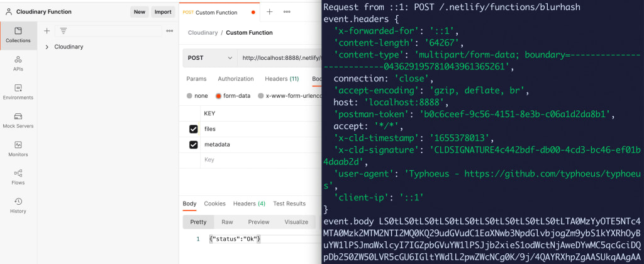Screen dimensions: 644x264
Task: Switch to the request Headers (11) tab
Action: (282, 79)
